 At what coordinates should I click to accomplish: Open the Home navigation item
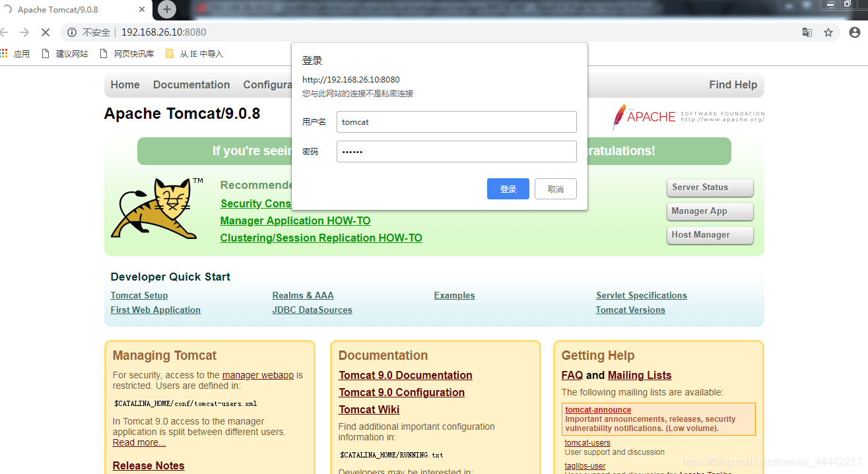pyautogui.click(x=125, y=85)
